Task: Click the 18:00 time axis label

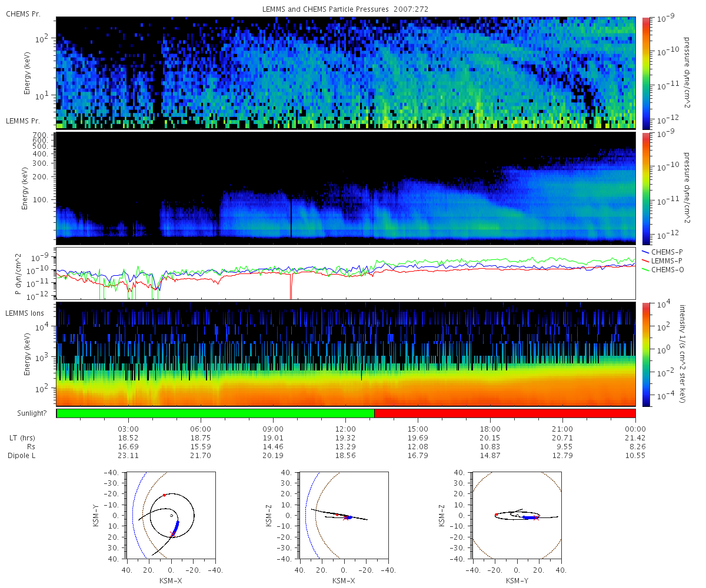Action: 490,430
